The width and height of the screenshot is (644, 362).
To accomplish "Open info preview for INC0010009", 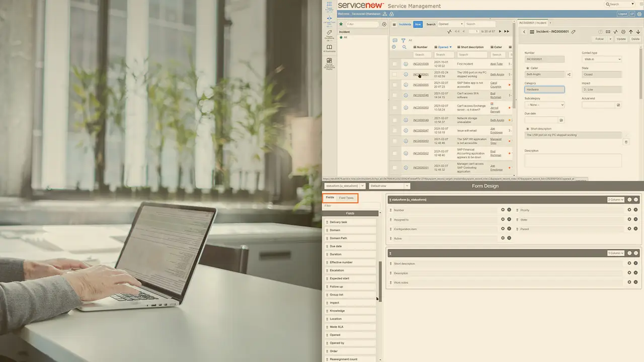I will [x=406, y=64].
